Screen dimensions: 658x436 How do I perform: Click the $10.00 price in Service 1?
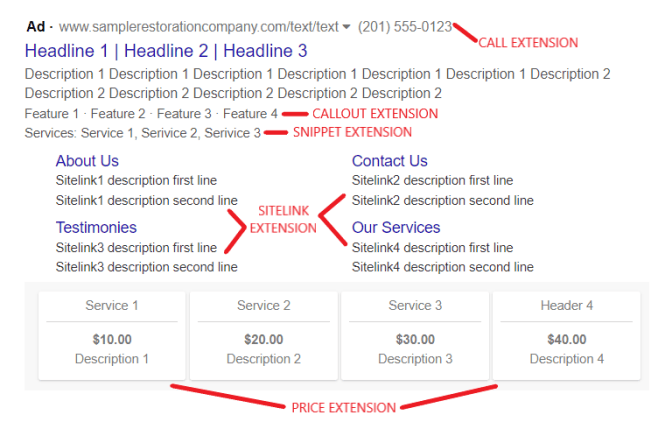[x=110, y=340]
